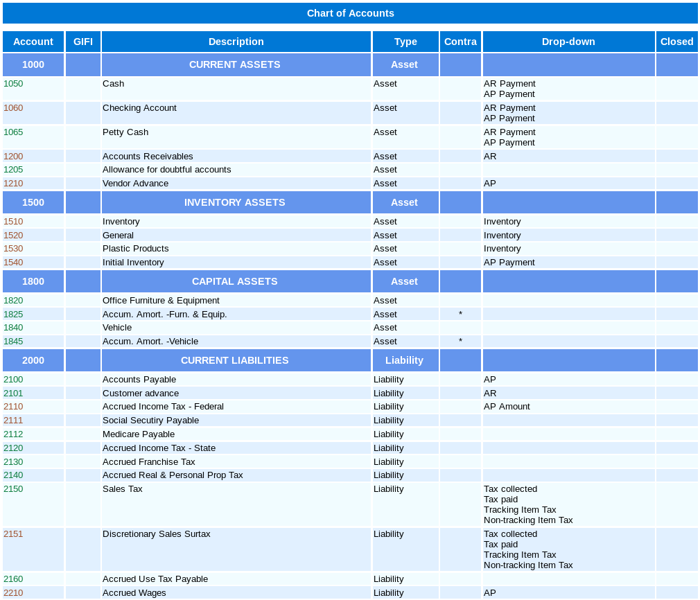Screen dimensions: 700x600
Task: Click the Account column header
Action: [x=33, y=42]
